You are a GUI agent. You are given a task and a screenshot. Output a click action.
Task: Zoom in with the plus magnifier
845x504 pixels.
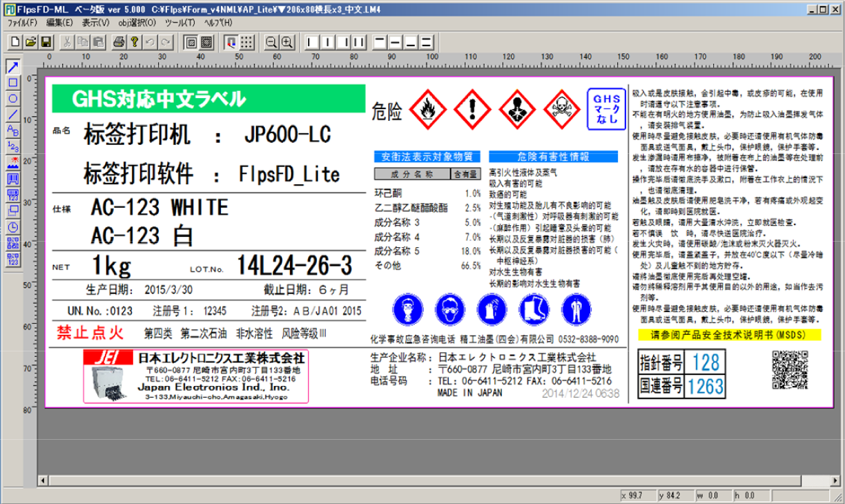(286, 41)
